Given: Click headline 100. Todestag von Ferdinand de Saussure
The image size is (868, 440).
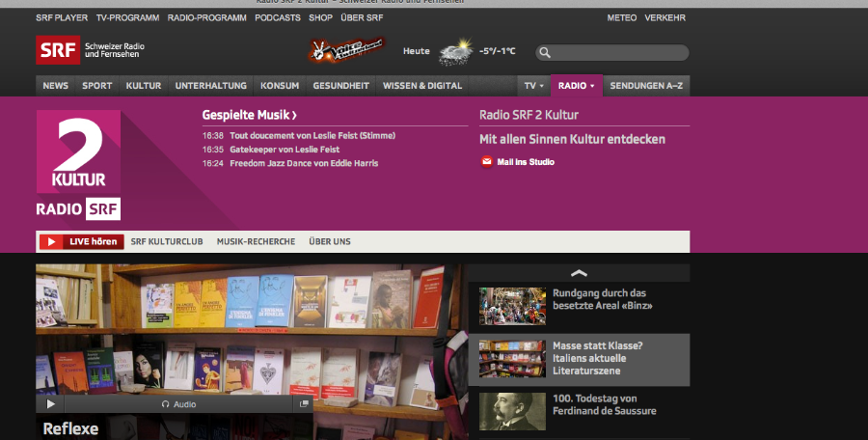Looking at the screenshot, I should point(605,404).
